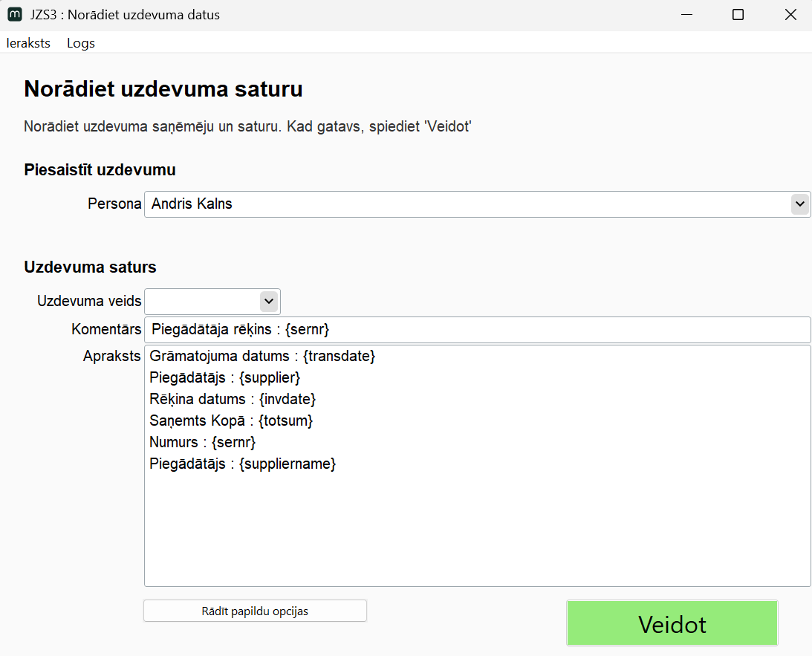The image size is (812, 656).
Task: Place cursor on Grāmatojuma datums line
Action: [x=221, y=357]
